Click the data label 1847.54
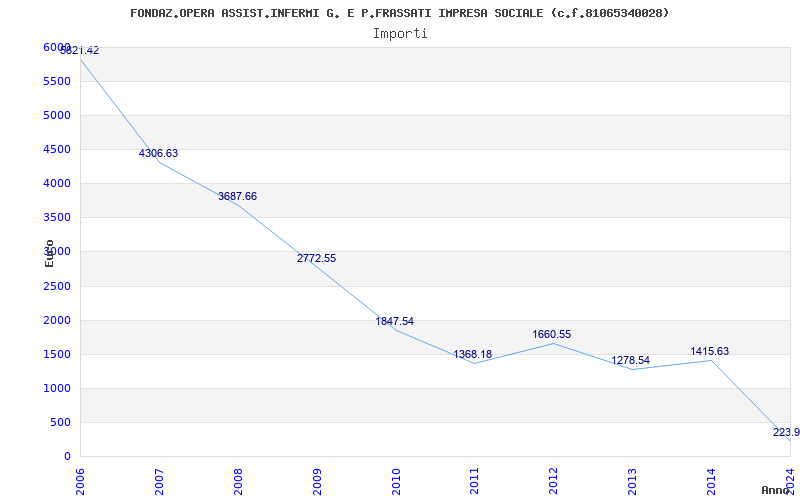 coord(394,321)
